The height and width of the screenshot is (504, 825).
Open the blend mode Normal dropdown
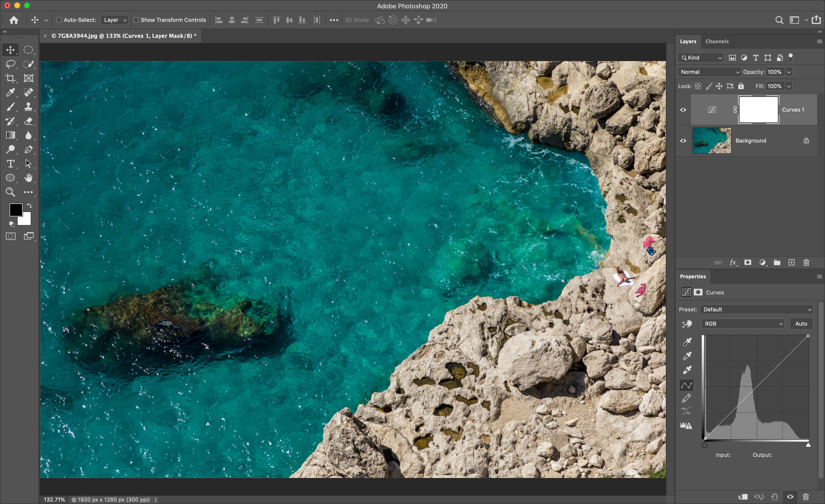point(709,72)
